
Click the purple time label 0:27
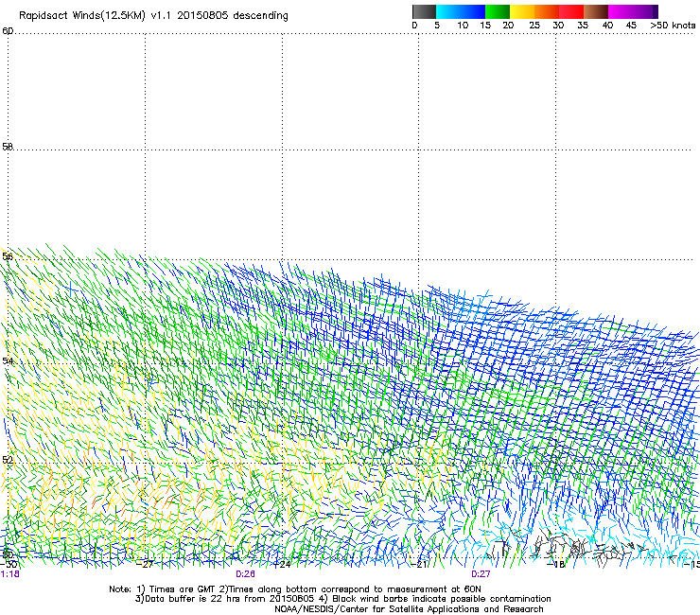481,574
